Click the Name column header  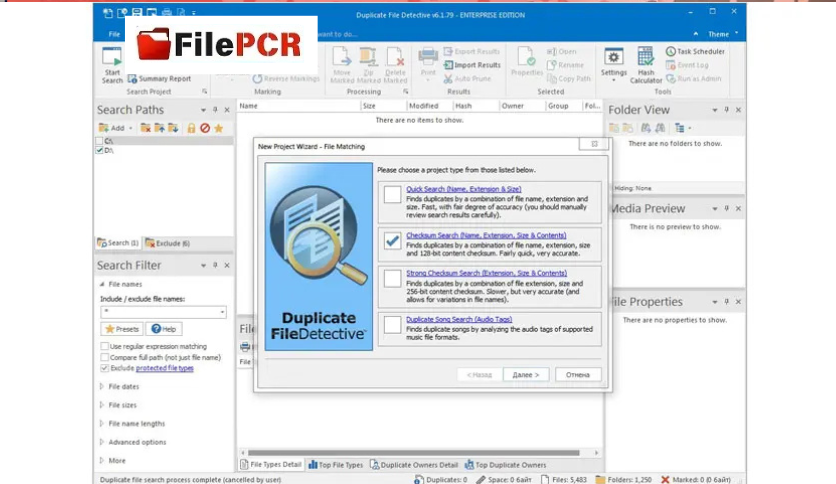(248, 106)
